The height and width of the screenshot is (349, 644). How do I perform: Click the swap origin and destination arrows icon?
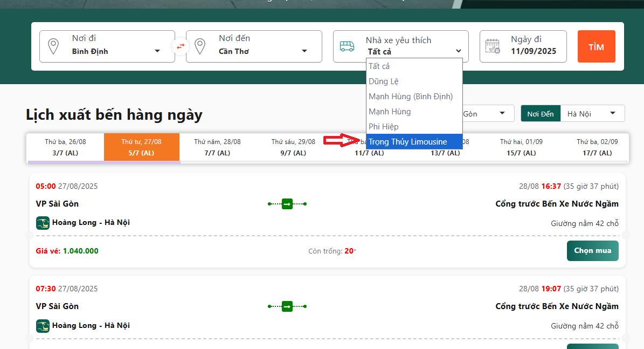pos(181,46)
